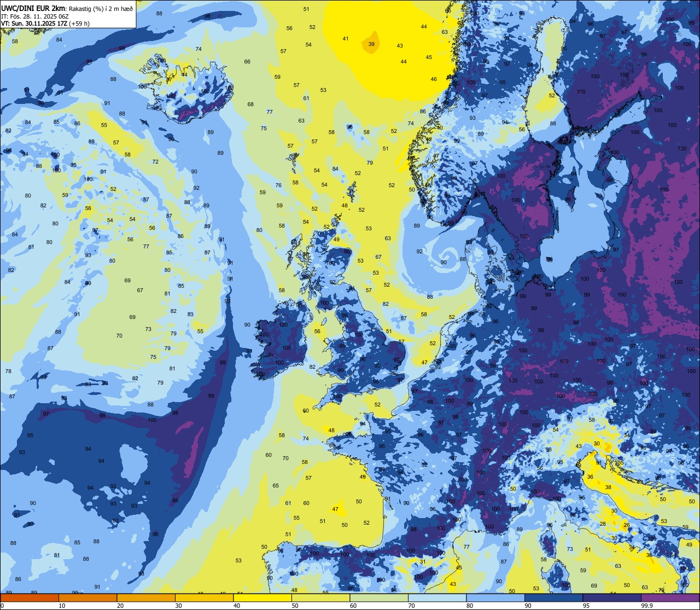Viewport: 700px width, 610px height.
Task: Click the legend label '30'
Action: click(x=178, y=606)
